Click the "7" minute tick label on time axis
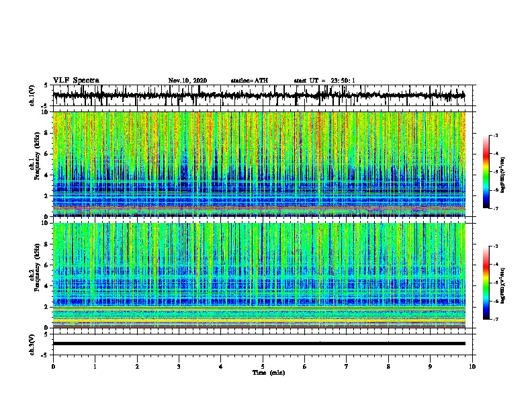This screenshot has height=411, width=532. point(347,367)
